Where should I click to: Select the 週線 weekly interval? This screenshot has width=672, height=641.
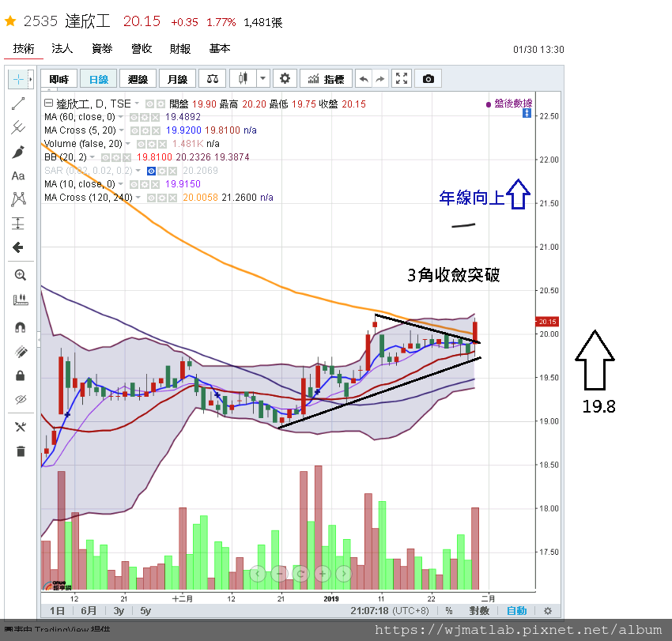pyautogui.click(x=138, y=79)
